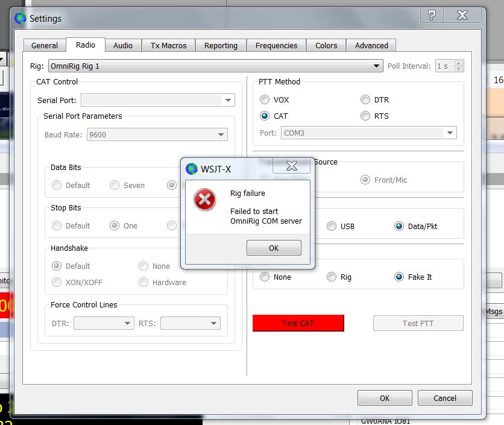
Task: Decrease Poll Interval with down arrow
Action: click(x=459, y=69)
